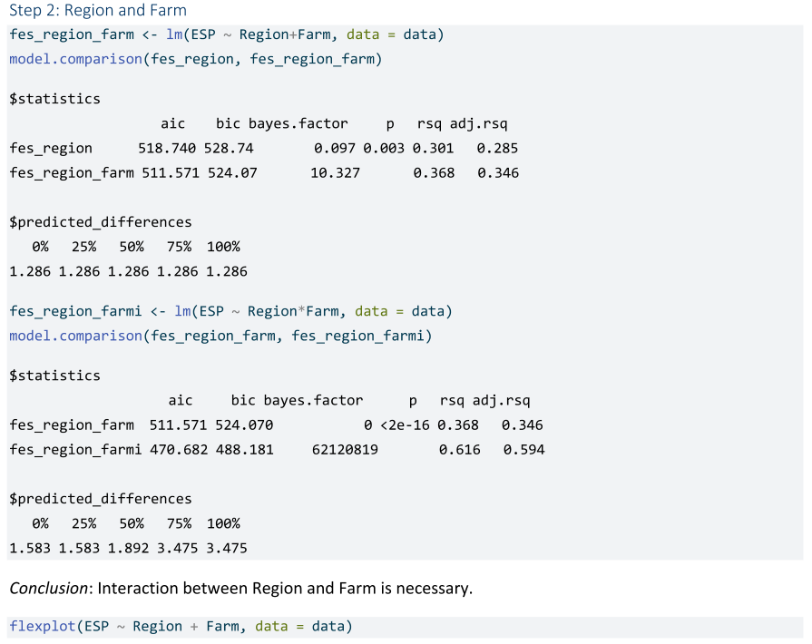Click the p value 0.003

pos(384,148)
